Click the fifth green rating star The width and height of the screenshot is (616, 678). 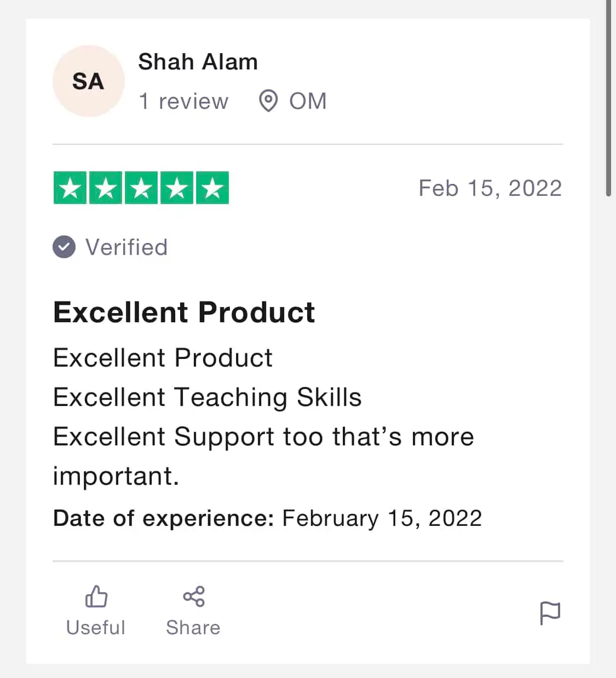coord(212,188)
